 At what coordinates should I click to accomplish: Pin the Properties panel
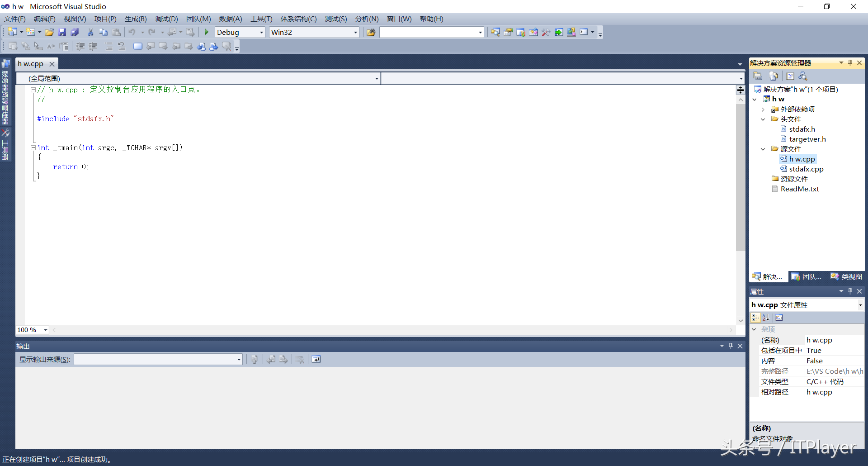(x=850, y=291)
